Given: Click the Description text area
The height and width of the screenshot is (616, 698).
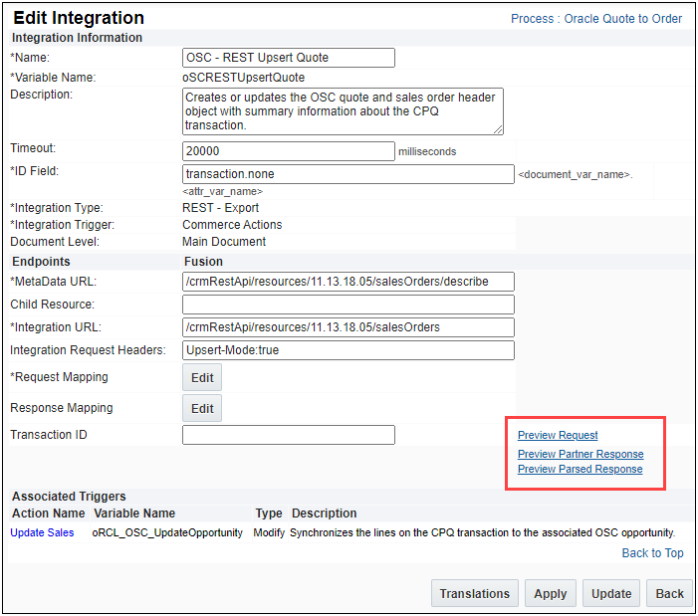Looking at the screenshot, I should tap(343, 111).
